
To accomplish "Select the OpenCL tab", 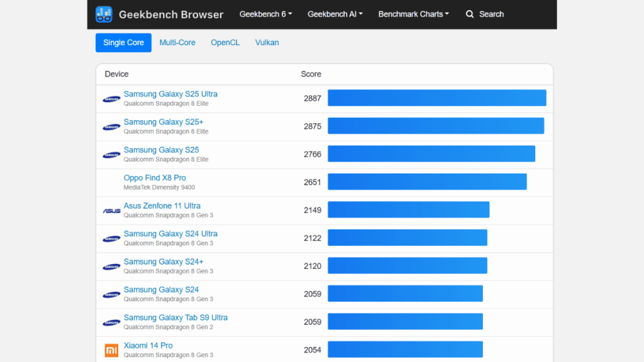I will point(225,43).
